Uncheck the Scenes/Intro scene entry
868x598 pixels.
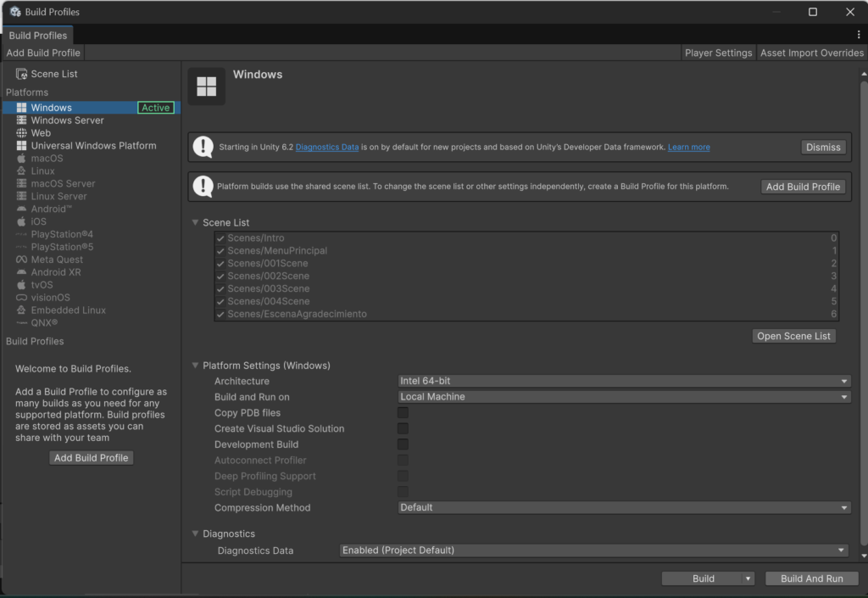point(220,238)
